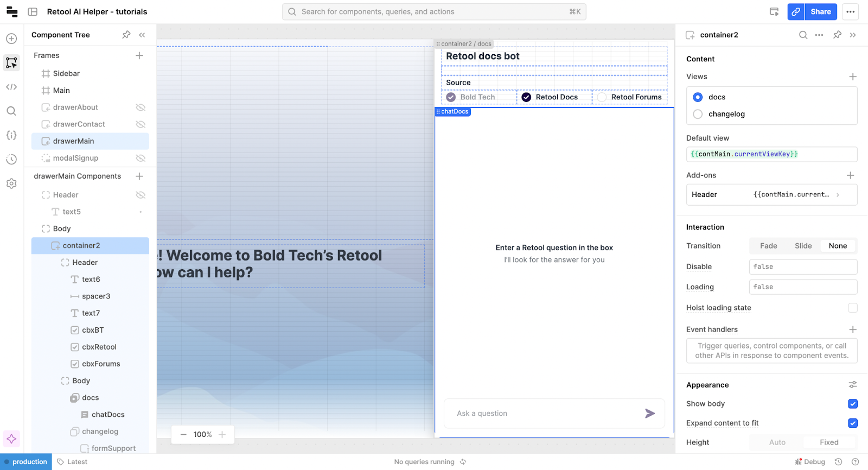
Task: Copy the share link icon button
Action: (x=796, y=11)
